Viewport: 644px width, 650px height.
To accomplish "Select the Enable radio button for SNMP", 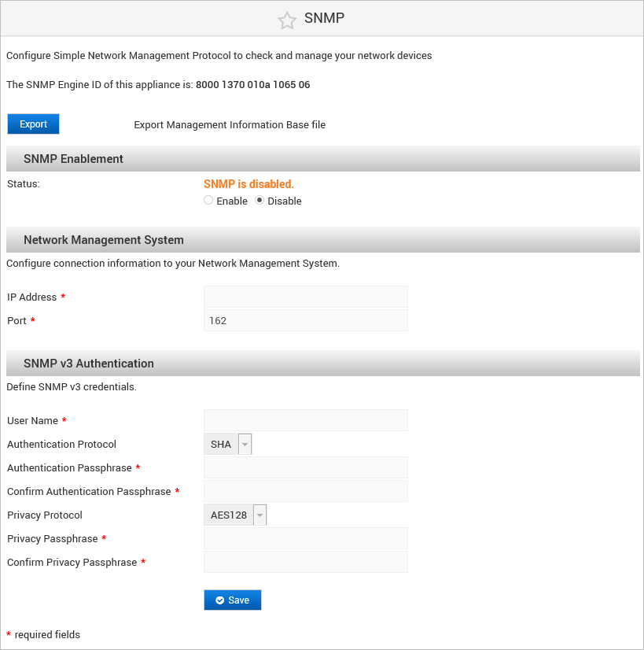I will (208, 200).
